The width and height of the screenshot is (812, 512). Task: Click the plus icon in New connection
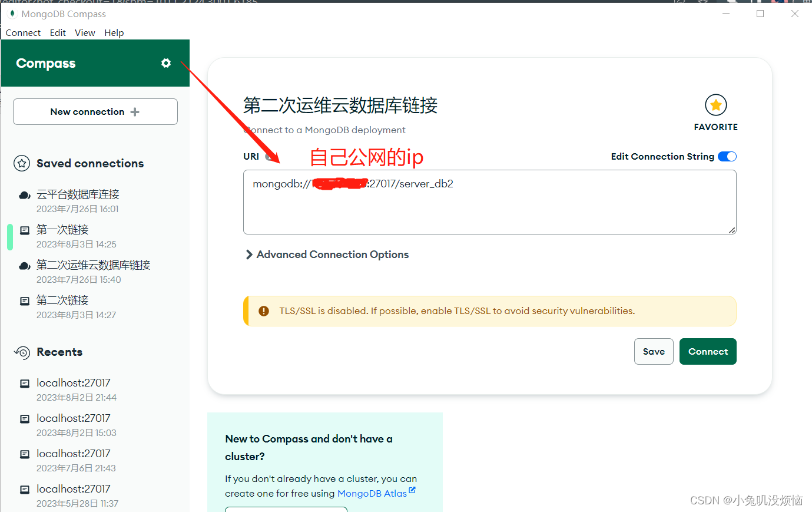tap(135, 112)
